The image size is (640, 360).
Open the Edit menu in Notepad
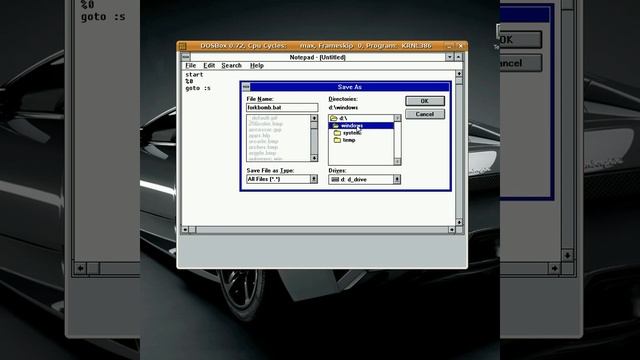tap(209, 65)
